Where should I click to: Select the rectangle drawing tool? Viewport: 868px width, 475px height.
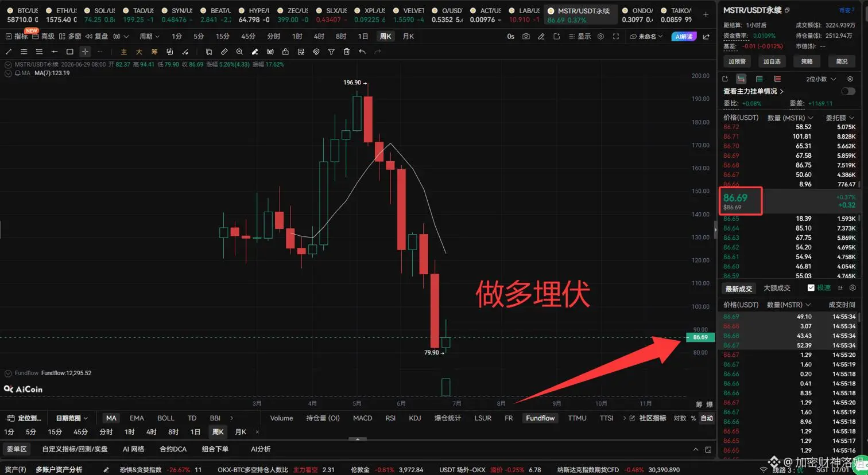pyautogui.click(x=70, y=52)
